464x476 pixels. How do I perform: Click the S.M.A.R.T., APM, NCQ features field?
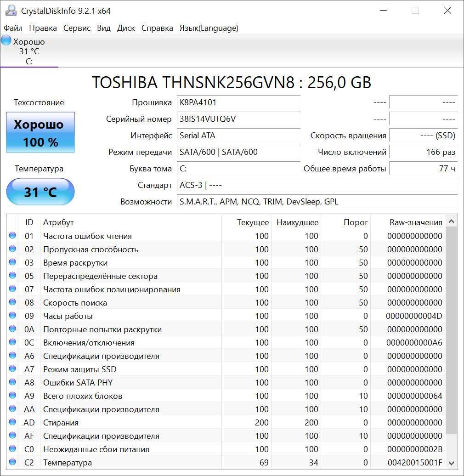[317, 202]
